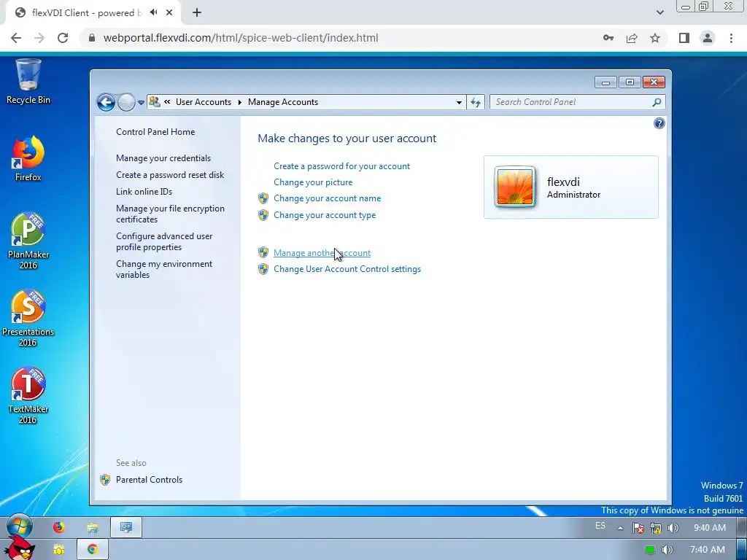This screenshot has width=747, height=560.
Task: Click the Control Panel forward arrow button
Action: pyautogui.click(x=126, y=102)
